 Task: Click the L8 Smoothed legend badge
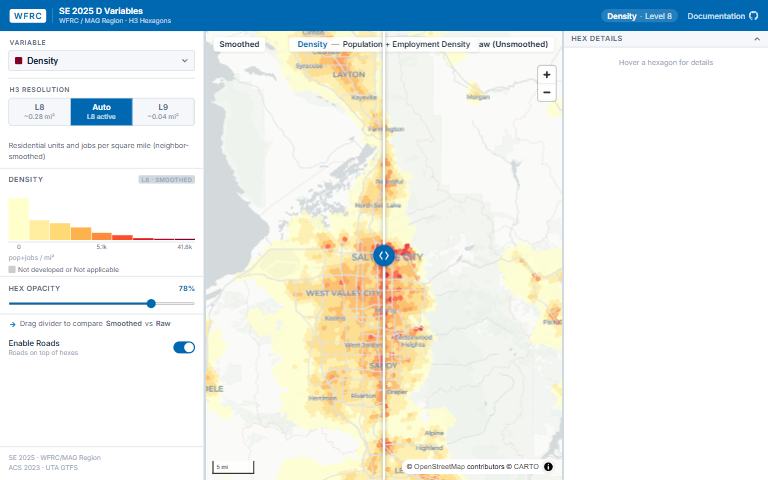pos(167,180)
